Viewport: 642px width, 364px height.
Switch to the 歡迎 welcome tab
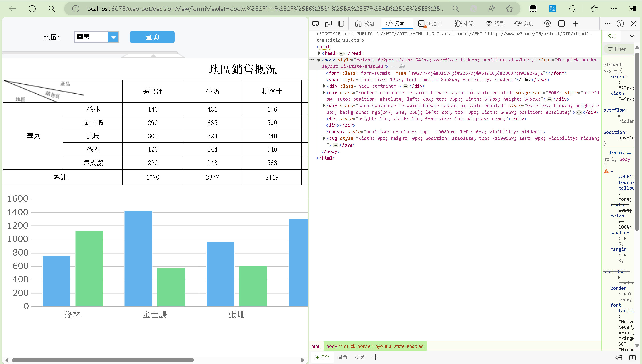pyautogui.click(x=364, y=23)
